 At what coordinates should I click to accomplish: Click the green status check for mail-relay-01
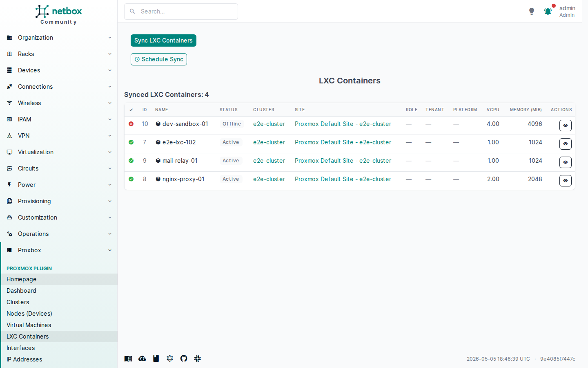(131, 161)
